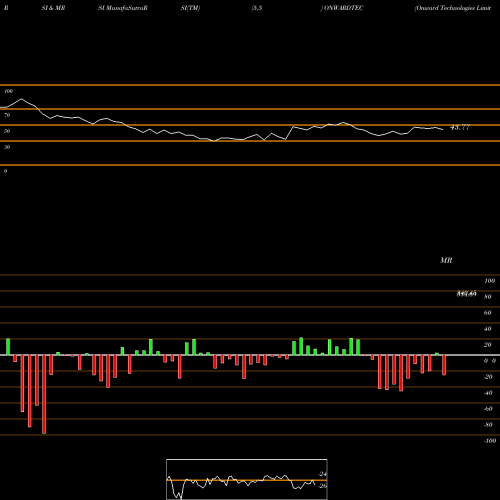Click the 60 label on MR axis

[488, 313]
